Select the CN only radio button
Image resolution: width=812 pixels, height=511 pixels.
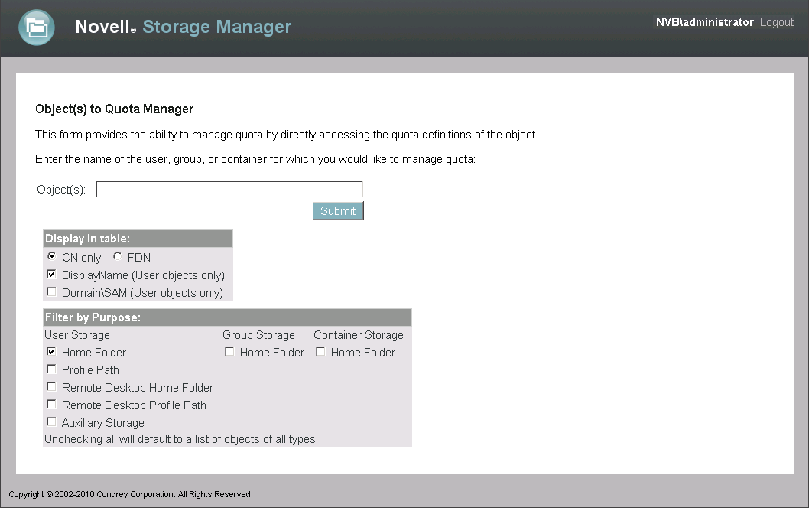51,256
